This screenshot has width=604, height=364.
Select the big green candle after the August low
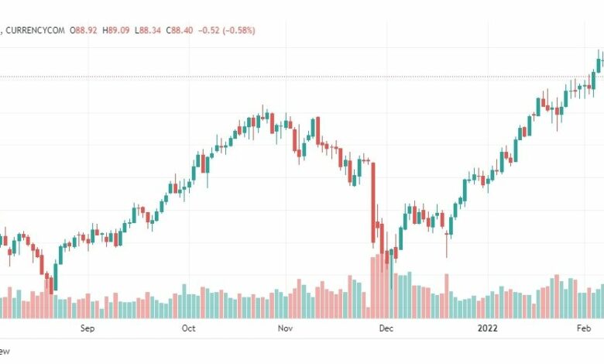pos(56,276)
